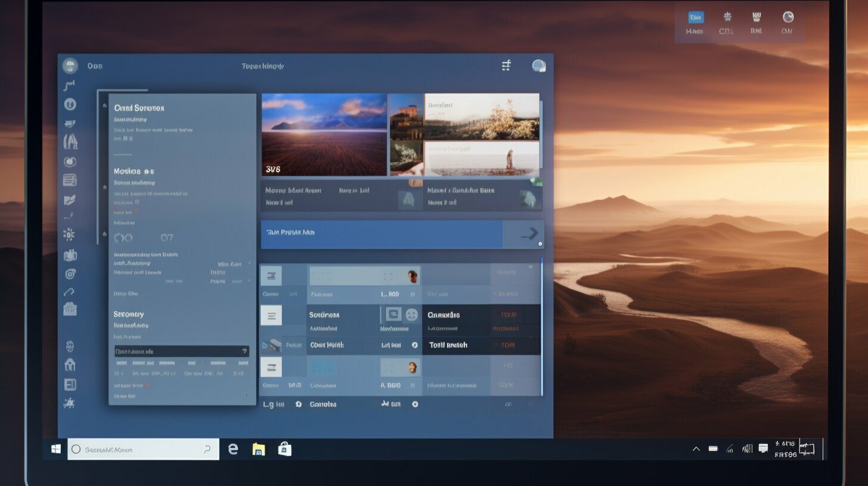Switch to the blue Mixed tab in the desktop widget
Screen dimensions: 868x486
(695, 17)
